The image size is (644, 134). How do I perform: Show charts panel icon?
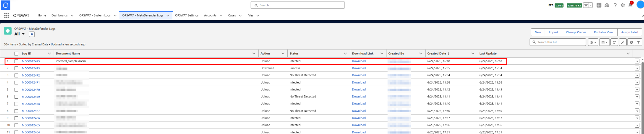pos(631,42)
